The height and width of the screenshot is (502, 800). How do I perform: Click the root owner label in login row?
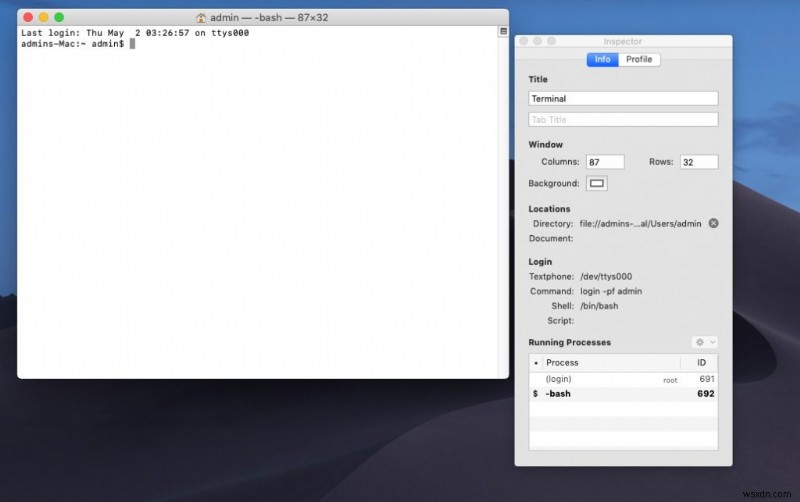[x=670, y=380]
